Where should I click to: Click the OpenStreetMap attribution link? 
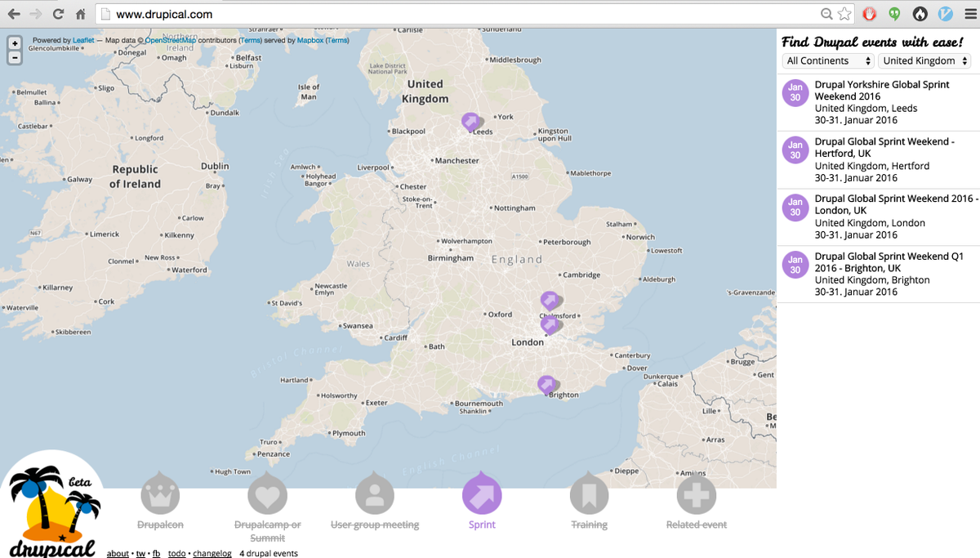pyautogui.click(x=171, y=40)
